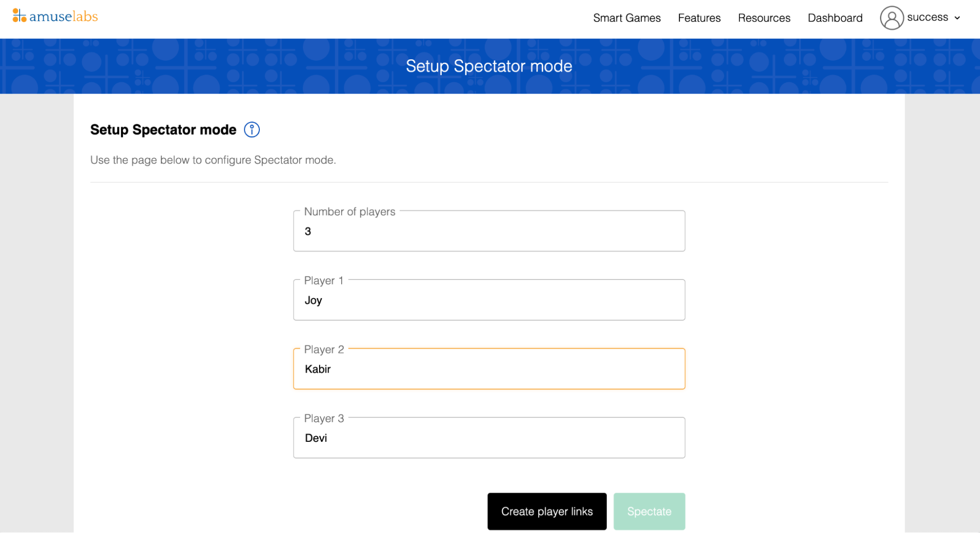Click the amuselabs logo
980x533 pixels.
(55, 16)
